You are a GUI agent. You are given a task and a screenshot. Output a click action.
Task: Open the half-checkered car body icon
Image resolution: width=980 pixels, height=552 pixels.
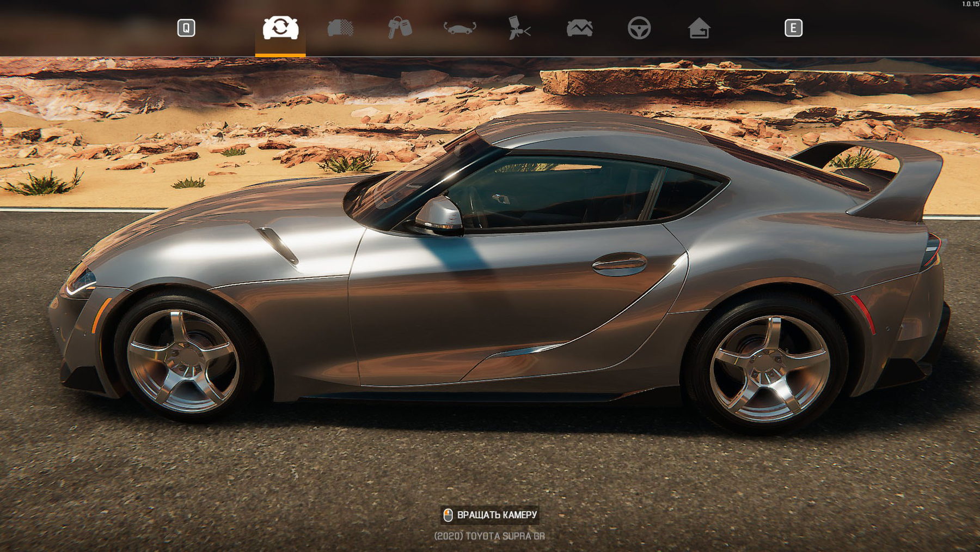click(x=340, y=28)
